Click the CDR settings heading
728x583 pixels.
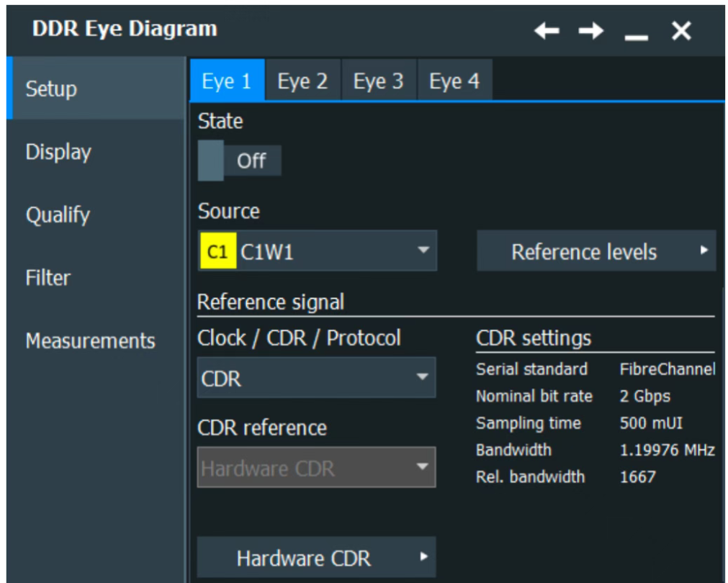point(534,338)
